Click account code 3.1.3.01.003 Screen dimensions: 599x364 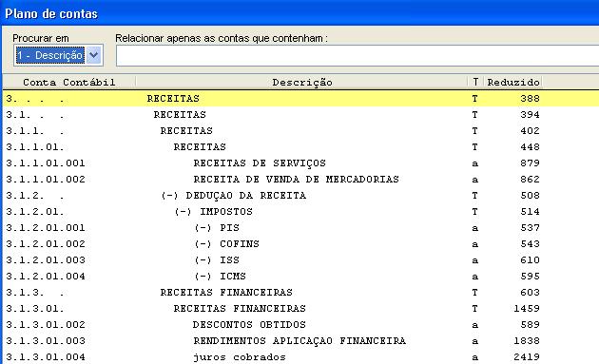click(46, 340)
